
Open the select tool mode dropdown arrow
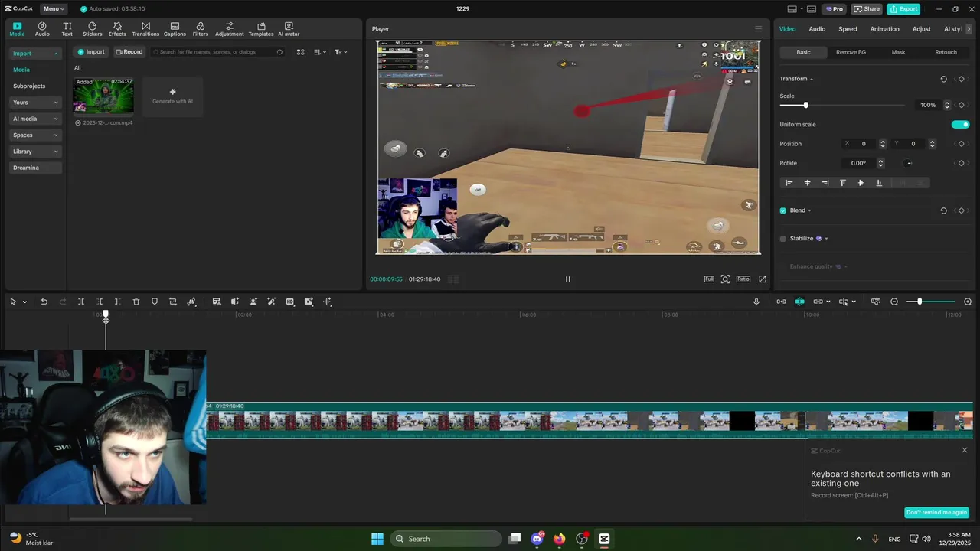(24, 302)
